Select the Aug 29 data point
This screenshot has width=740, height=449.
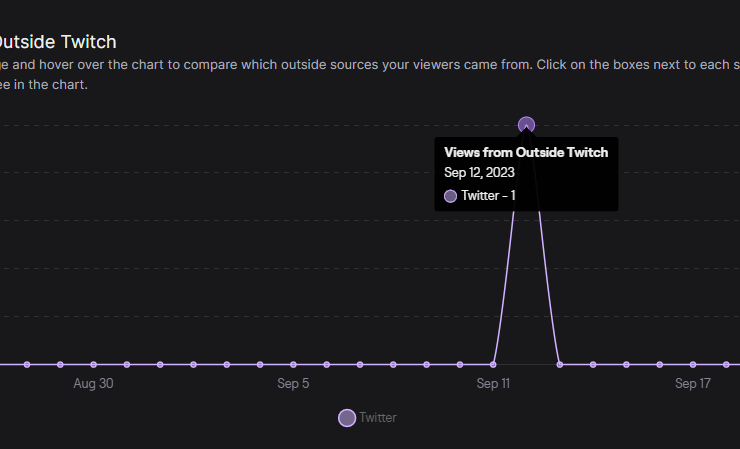60,364
